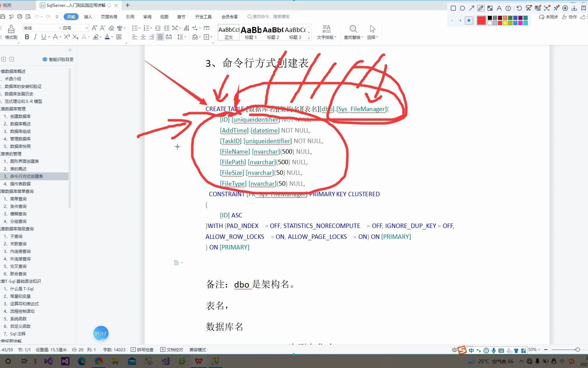This screenshot has height=368, width=588.
Task: Select the numbered marker tool
Action: point(508,8)
